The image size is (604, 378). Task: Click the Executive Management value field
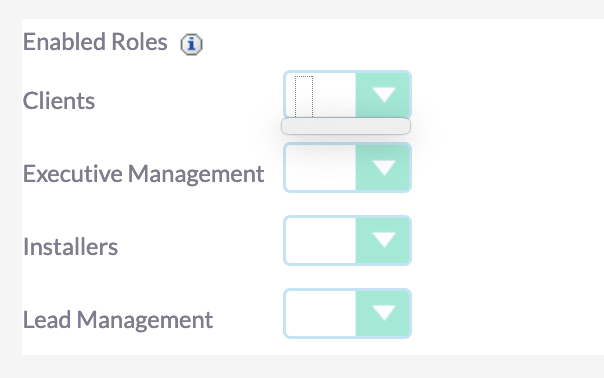click(320, 168)
